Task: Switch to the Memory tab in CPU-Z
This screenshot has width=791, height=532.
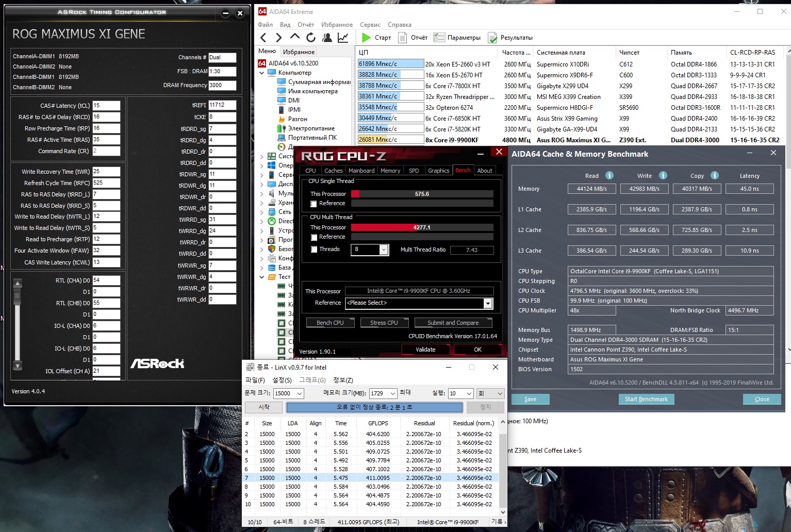Action: 390,171
